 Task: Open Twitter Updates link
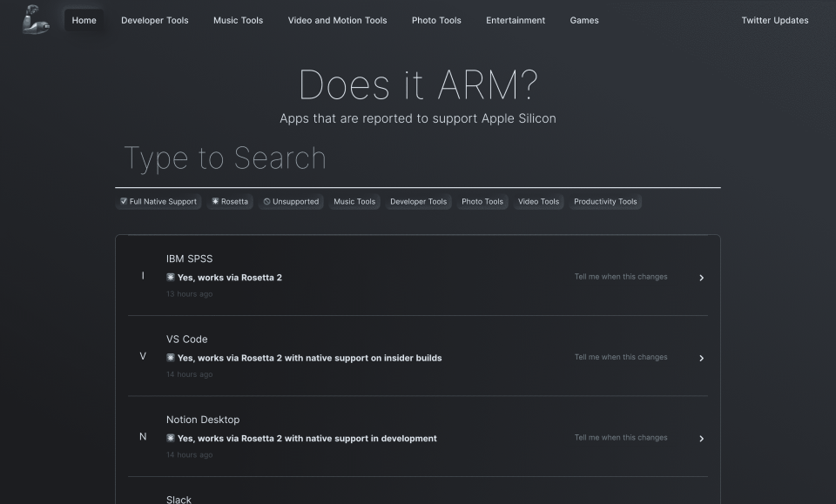point(774,20)
